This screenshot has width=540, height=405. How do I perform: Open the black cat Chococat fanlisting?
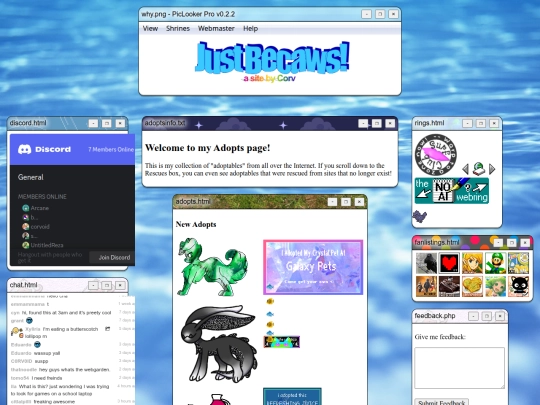point(518,286)
